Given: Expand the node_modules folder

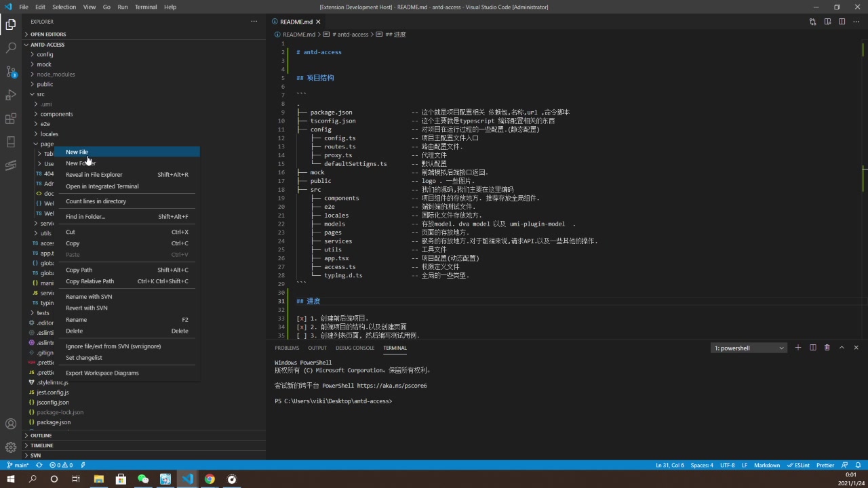Looking at the screenshot, I should point(56,74).
